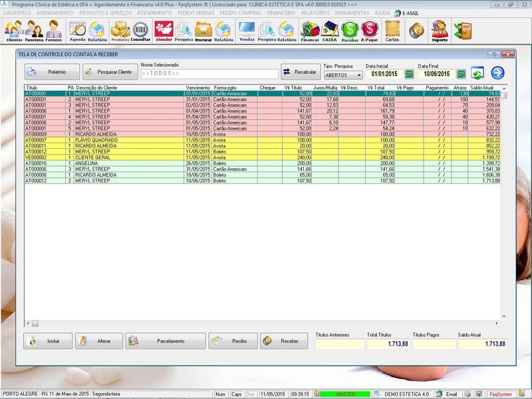Click the Pesquisar Cliente button

coord(110,72)
